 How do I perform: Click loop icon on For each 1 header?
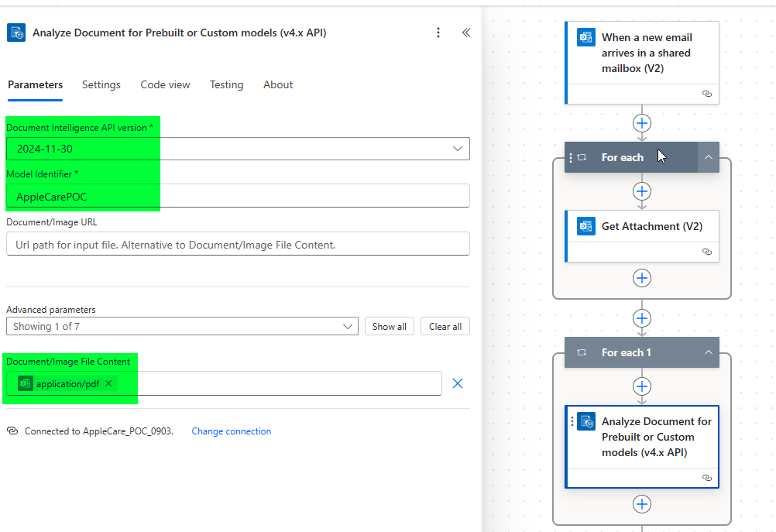pos(582,352)
